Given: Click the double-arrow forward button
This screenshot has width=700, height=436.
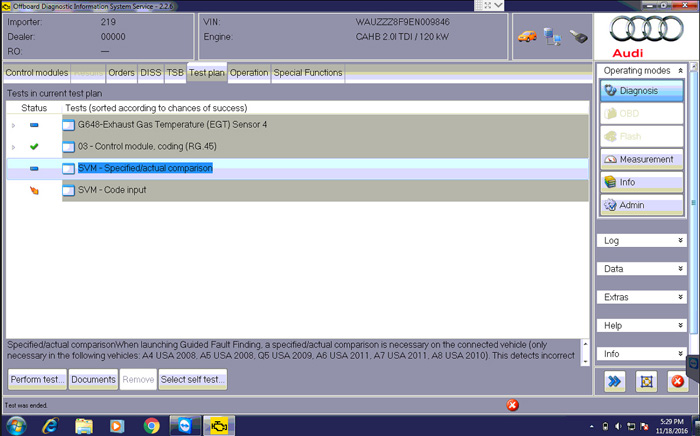Looking at the screenshot, I should tap(614, 381).
